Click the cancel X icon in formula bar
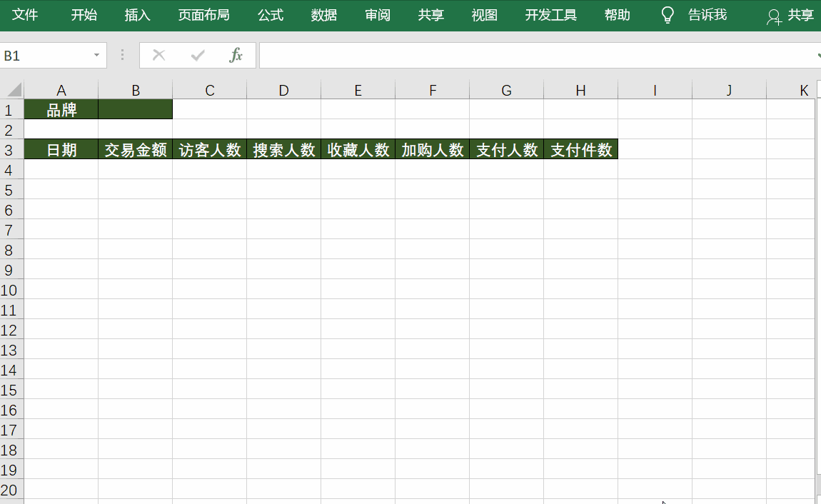 point(158,55)
